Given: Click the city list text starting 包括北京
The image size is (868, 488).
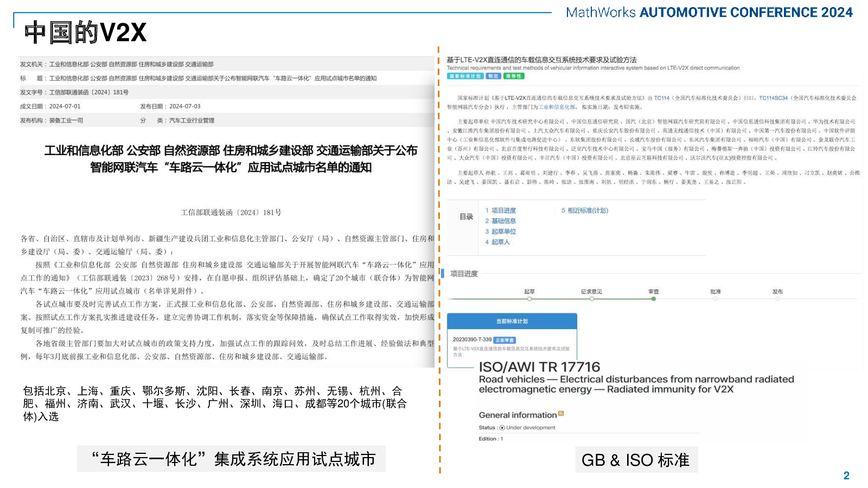Looking at the screenshot, I should pyautogui.click(x=214, y=404).
